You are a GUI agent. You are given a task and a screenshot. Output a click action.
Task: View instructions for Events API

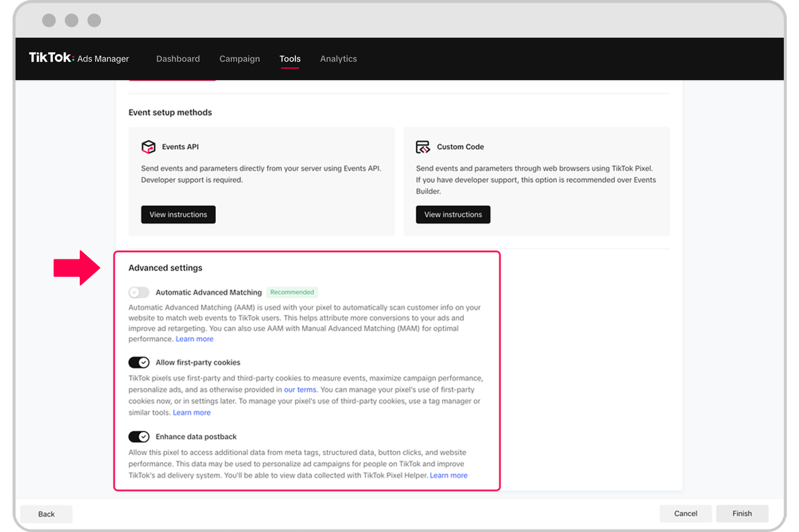[x=179, y=215]
